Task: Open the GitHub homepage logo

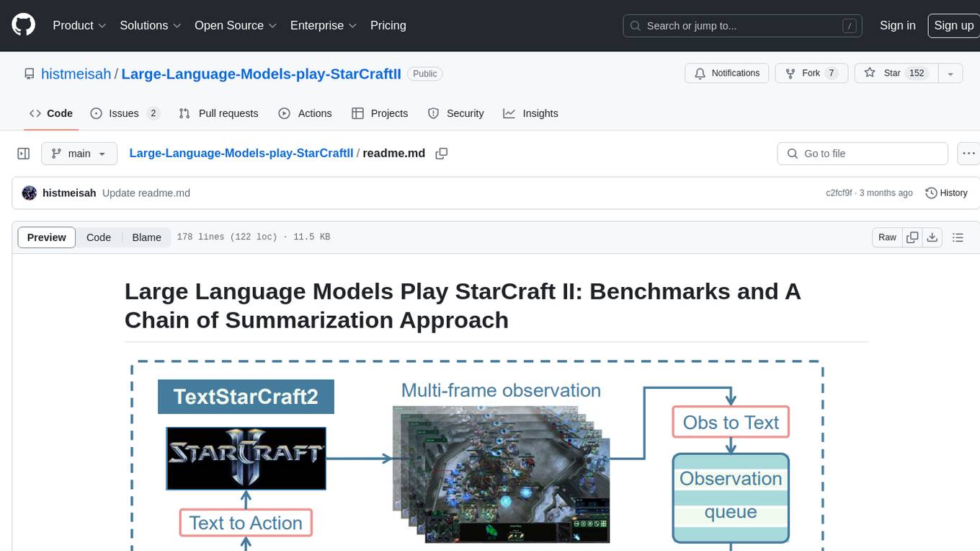Action: tap(23, 25)
